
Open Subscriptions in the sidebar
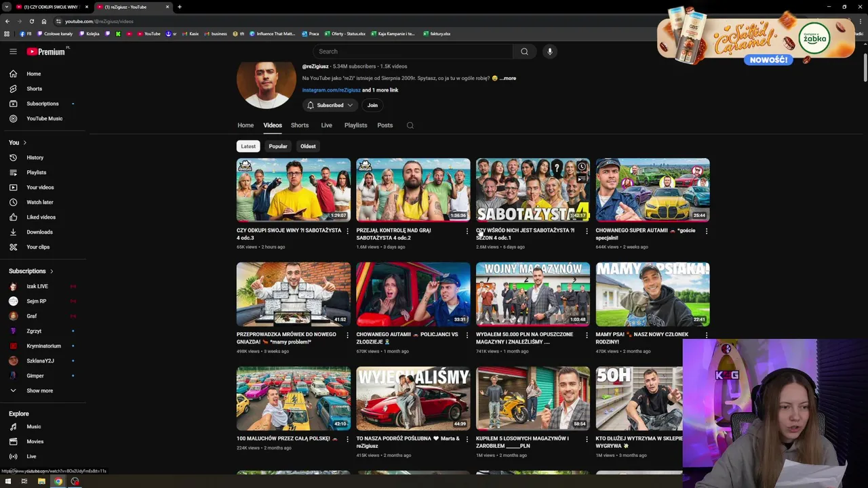click(43, 104)
